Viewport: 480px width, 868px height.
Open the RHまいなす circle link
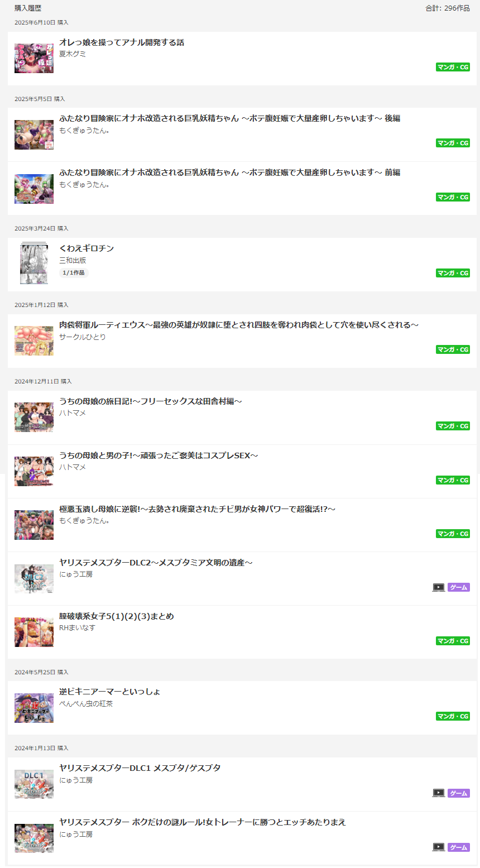click(77, 628)
